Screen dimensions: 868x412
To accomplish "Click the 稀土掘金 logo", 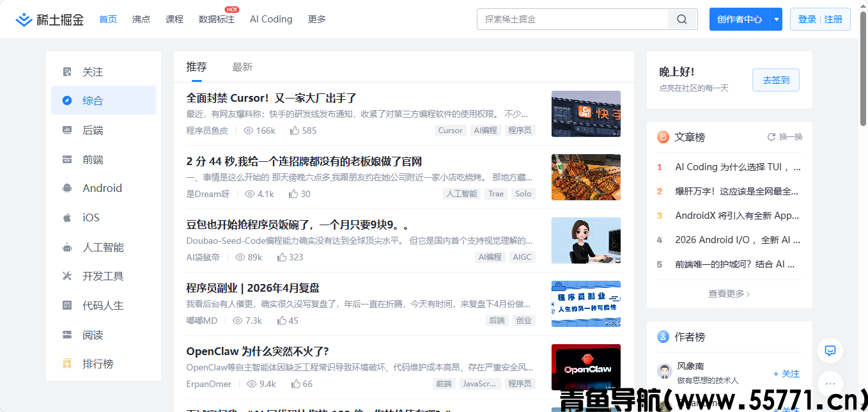I will (x=50, y=19).
